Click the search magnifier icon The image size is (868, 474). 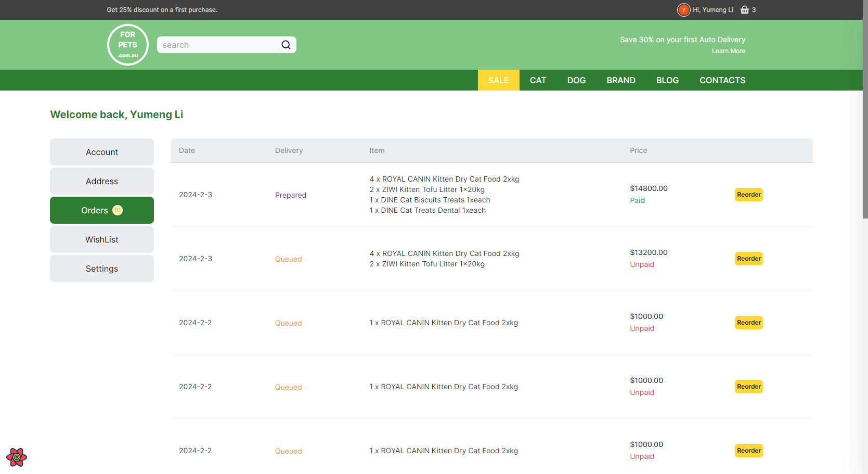point(286,45)
